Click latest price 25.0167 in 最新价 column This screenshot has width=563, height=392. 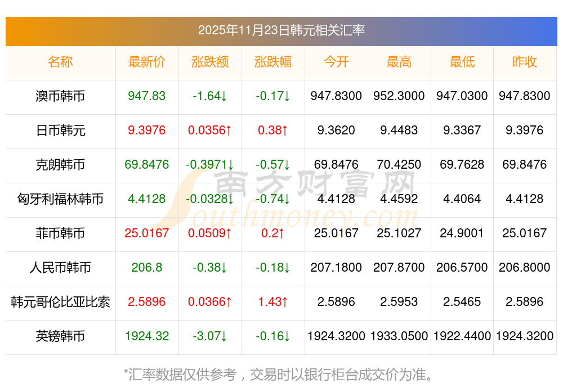pyautogui.click(x=147, y=233)
